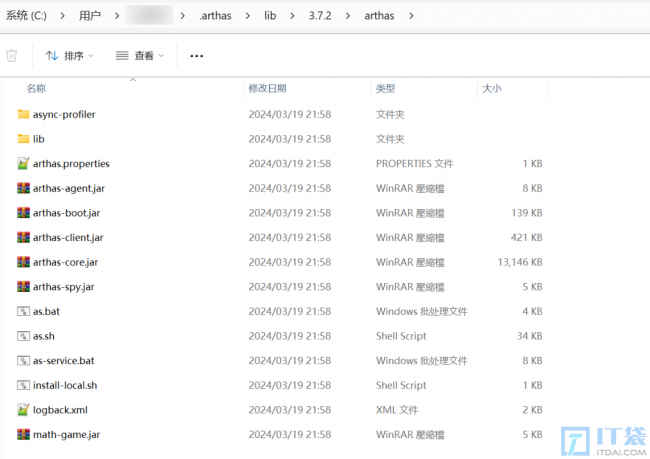Go to 3.7.2 in address breadcrumb
This screenshot has width=650, height=459.
coord(320,16)
